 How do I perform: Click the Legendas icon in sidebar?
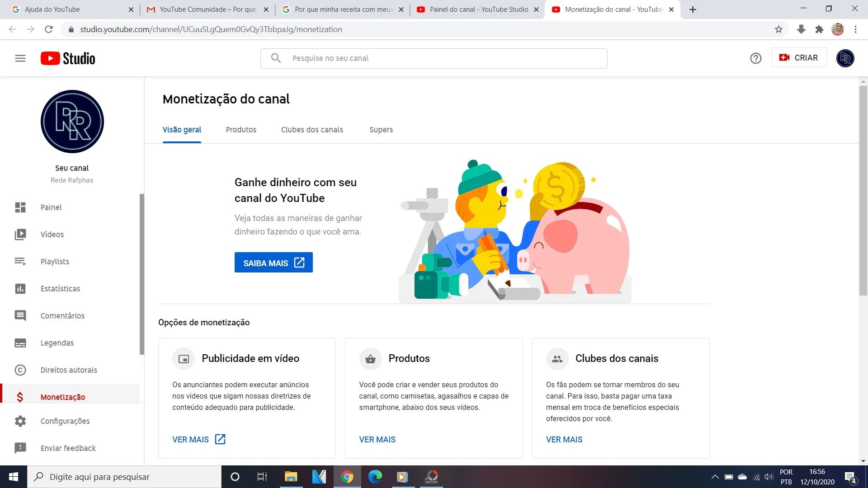pyautogui.click(x=20, y=343)
